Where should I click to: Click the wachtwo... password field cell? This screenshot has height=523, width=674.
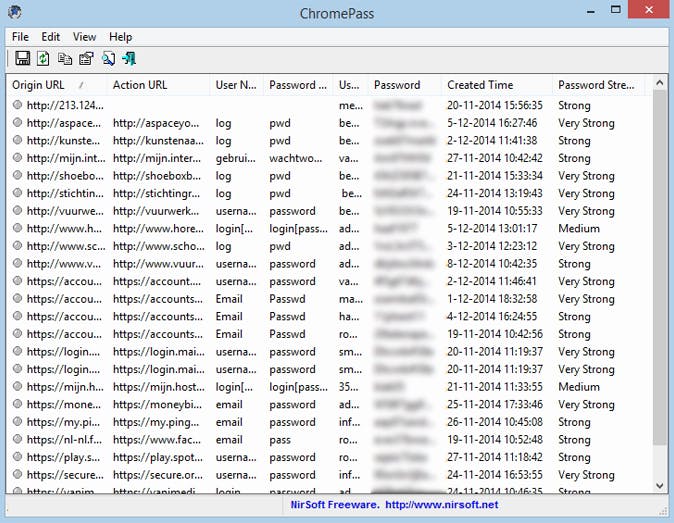tap(296, 158)
